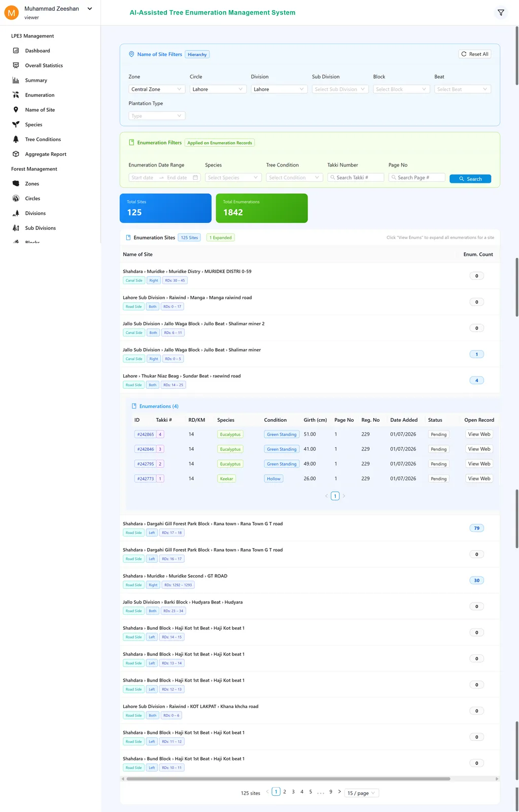
Task: Click the Name of Site pin icon
Action: pos(16,110)
